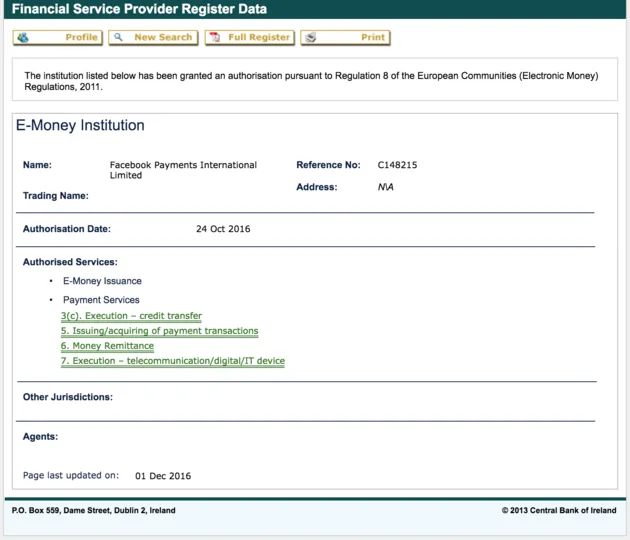Select the Payment Services bullet item
The width and height of the screenshot is (630, 540).
(101, 300)
